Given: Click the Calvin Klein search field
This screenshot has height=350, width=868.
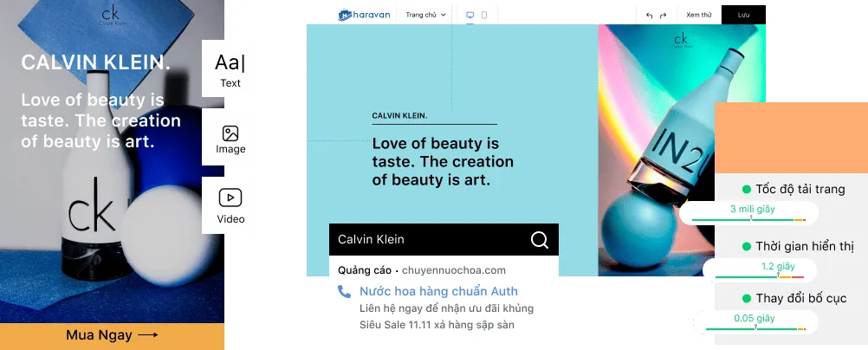Looking at the screenshot, I should pyautogui.click(x=424, y=240).
